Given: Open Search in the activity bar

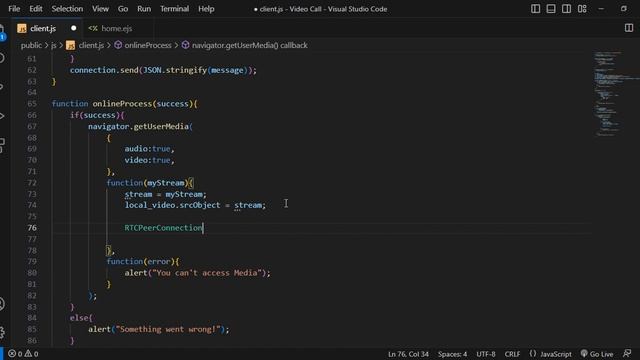Looking at the screenshot, I should 2,58.
